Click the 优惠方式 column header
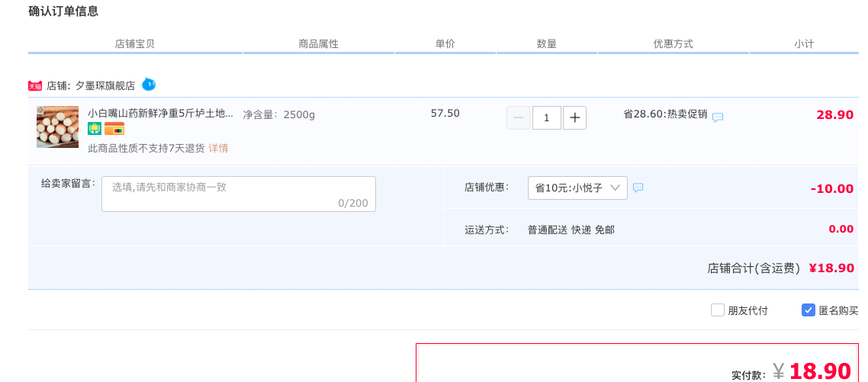Image resolution: width=868 pixels, height=382 pixels. click(x=674, y=43)
